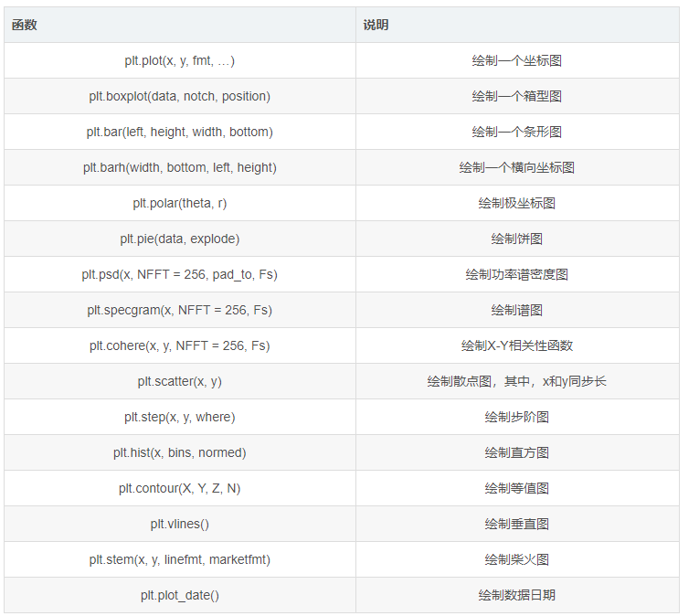
Task: Select plt.barh(width, bottom, left, height) cell
Action: [x=180, y=168]
